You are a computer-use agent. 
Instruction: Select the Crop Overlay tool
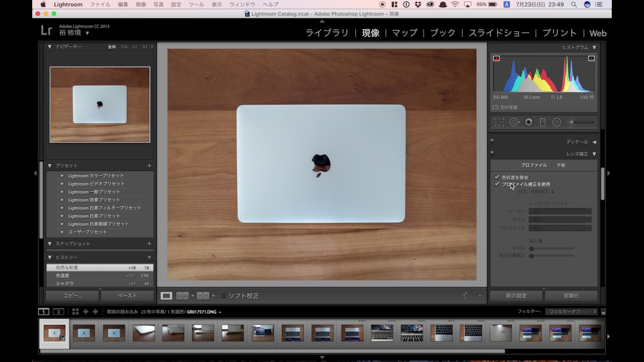click(499, 122)
